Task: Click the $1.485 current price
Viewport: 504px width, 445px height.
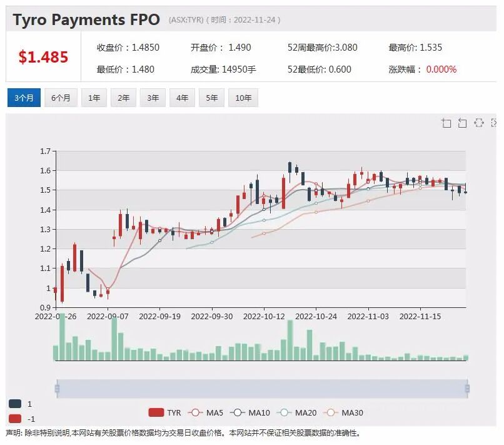Action: point(43,57)
